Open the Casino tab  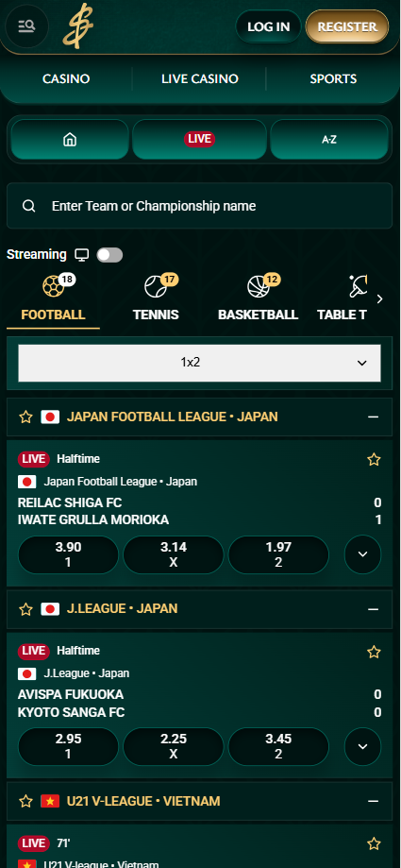[66, 78]
